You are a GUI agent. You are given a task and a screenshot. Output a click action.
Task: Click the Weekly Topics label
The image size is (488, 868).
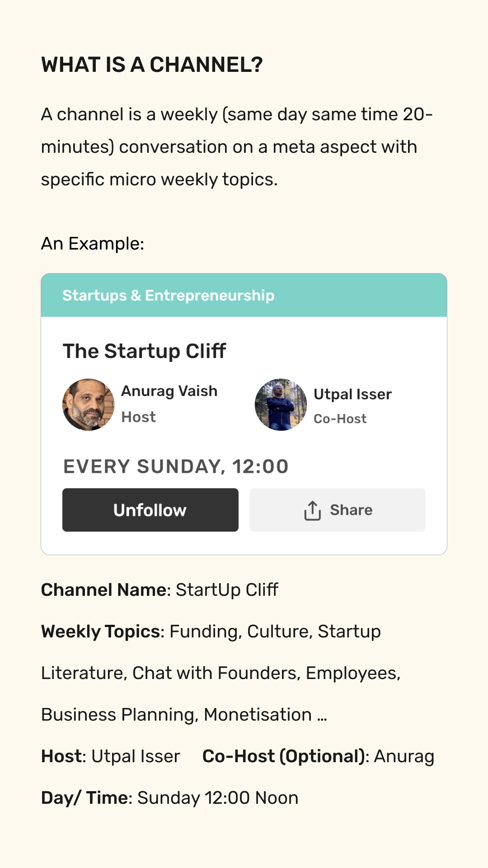pos(103,632)
